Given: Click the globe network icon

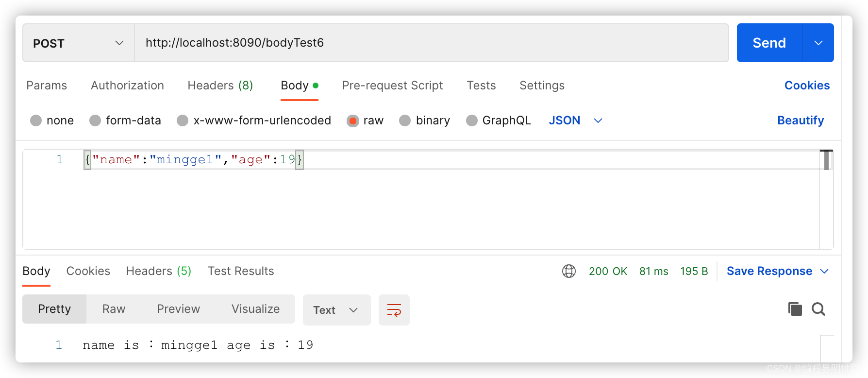Looking at the screenshot, I should (x=569, y=271).
